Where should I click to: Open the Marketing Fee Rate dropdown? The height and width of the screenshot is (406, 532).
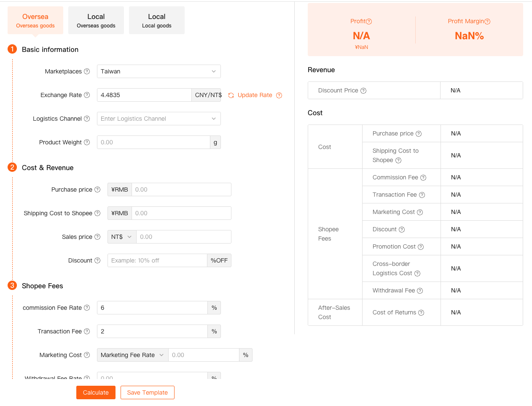tap(132, 355)
